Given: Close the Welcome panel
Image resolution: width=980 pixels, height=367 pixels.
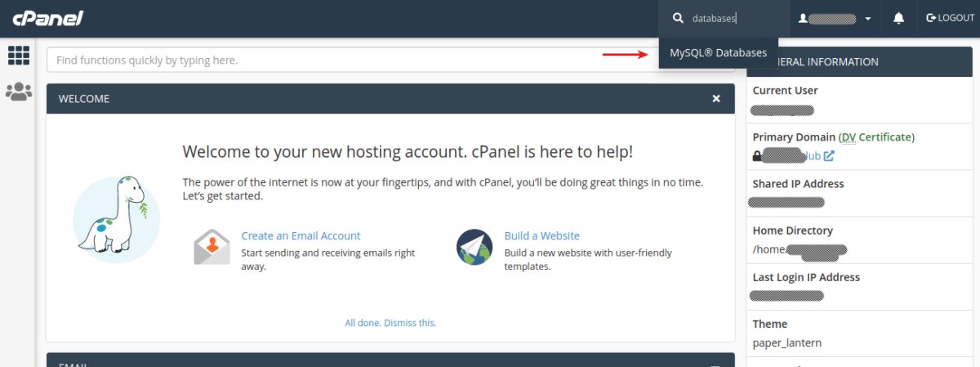Looking at the screenshot, I should [716, 98].
